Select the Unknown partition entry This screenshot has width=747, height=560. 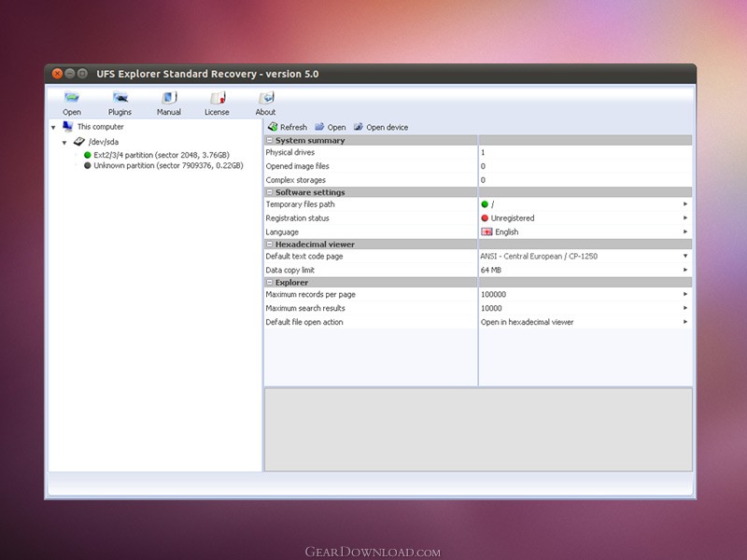tap(168, 165)
